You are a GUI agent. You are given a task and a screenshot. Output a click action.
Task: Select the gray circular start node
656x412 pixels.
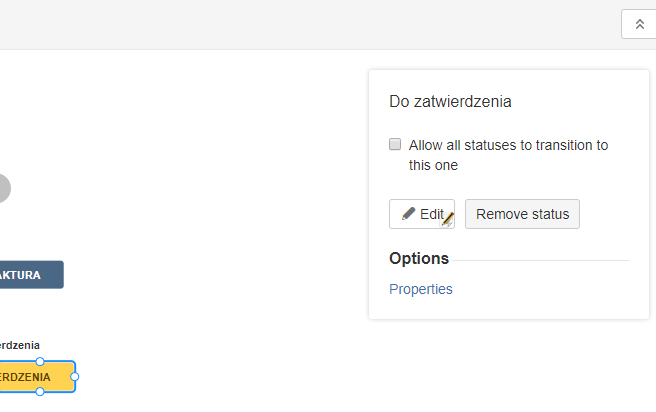(x=5, y=188)
